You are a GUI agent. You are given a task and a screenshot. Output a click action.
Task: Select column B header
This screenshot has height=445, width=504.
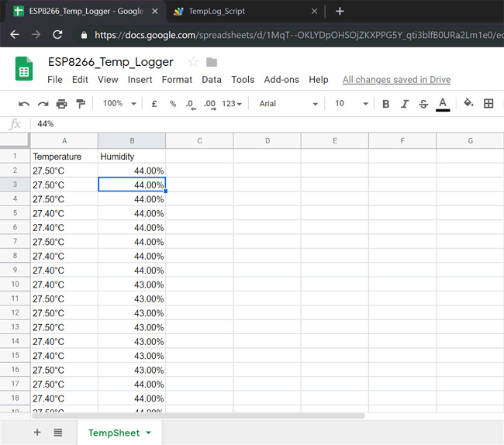pos(132,141)
